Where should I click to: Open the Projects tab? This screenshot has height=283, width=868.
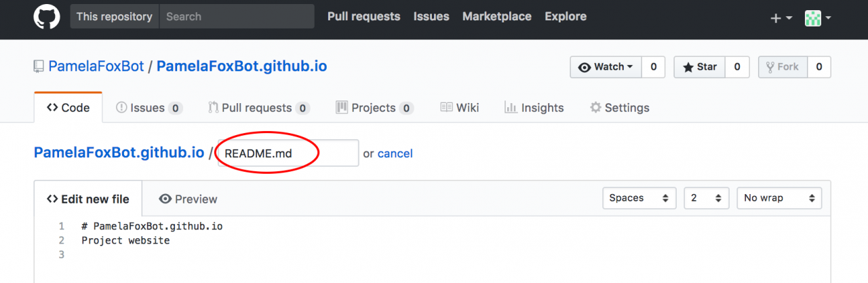pos(374,107)
